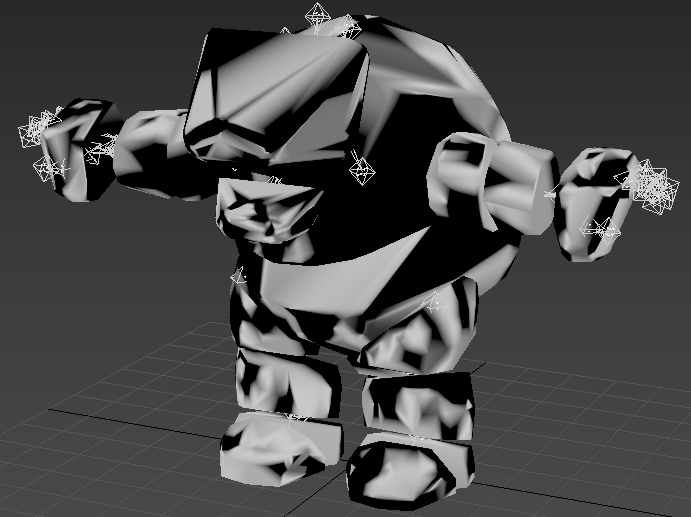Select the robot's boxy head mesh

[277, 95]
